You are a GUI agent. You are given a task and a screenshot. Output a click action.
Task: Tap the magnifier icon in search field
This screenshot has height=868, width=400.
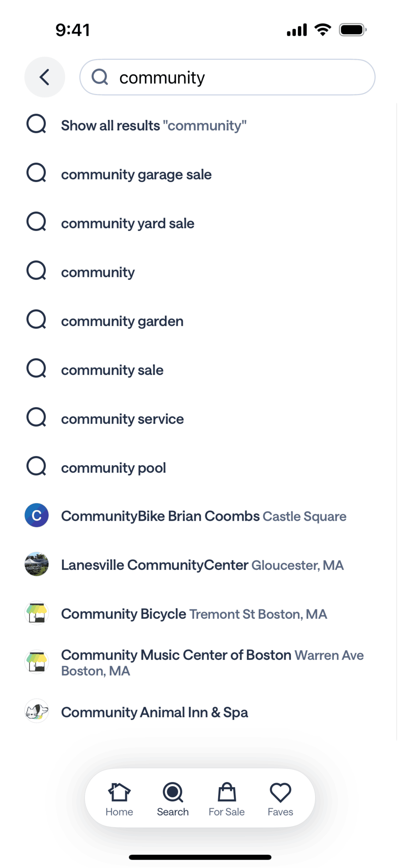[x=100, y=77]
